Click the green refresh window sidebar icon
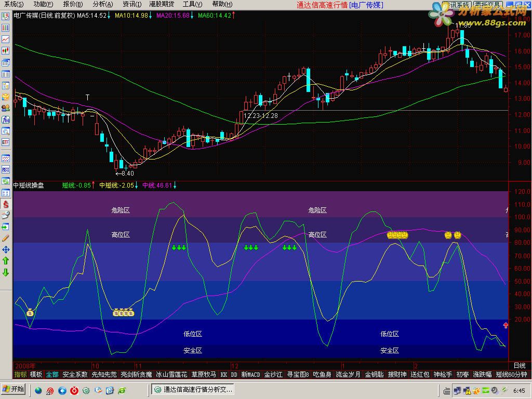Viewport: 532px width, 399px height. pyautogui.click(x=5, y=181)
